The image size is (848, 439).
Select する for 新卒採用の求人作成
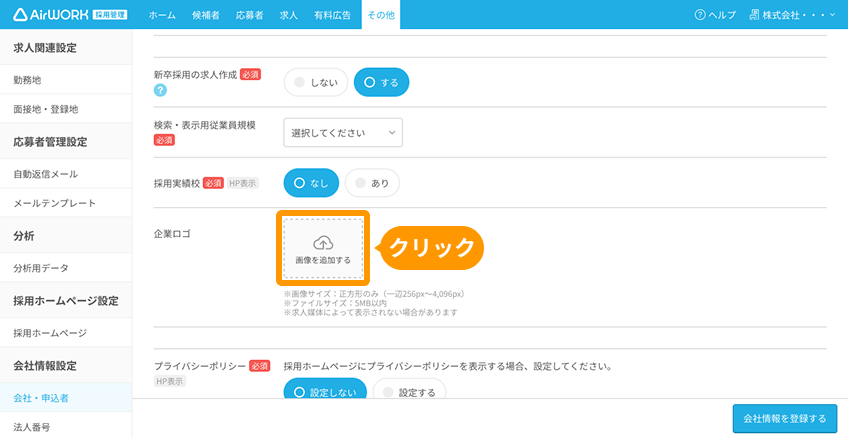point(381,82)
